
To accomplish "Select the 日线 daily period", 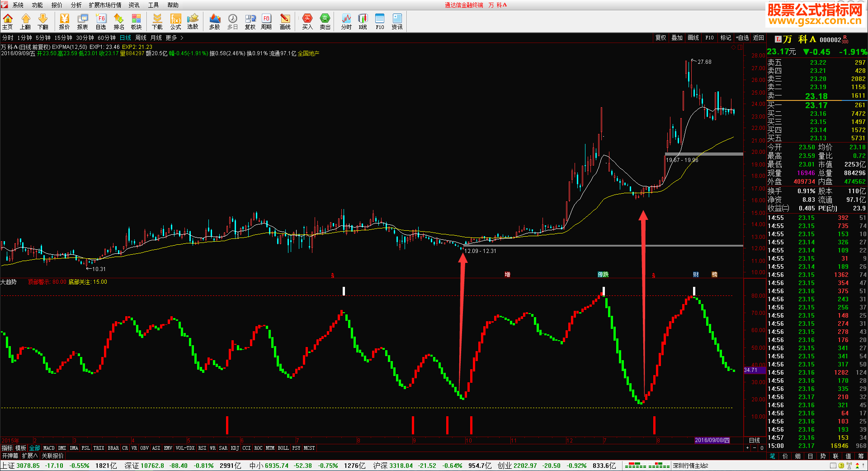I will point(125,38).
